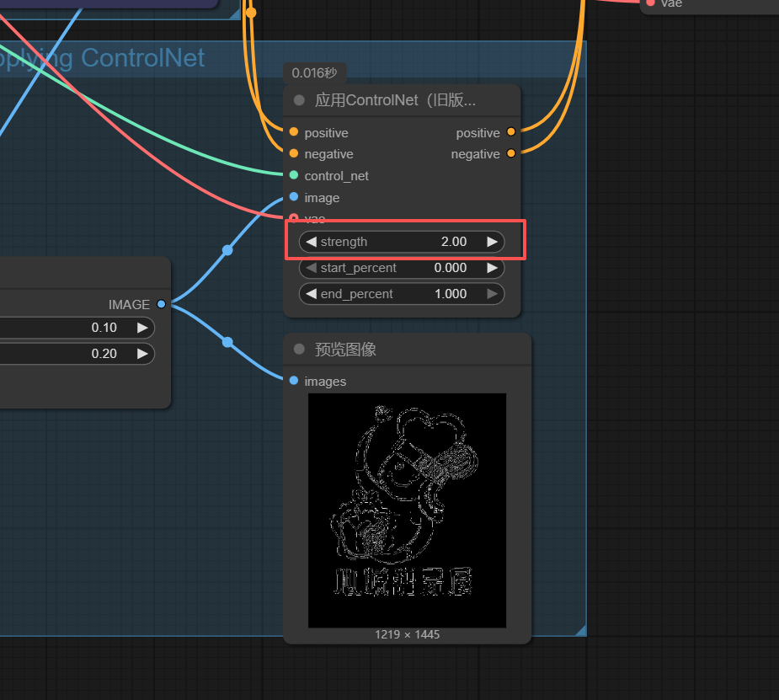Click the midpoint dot on upper blue link
The width and height of the screenshot is (779, 700).
tap(227, 250)
